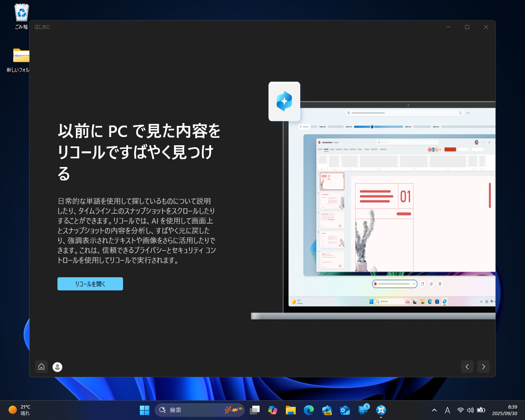This screenshot has width=525, height=420.
Task: Click the home icon in the はじめに dialog
Action: tap(41, 367)
